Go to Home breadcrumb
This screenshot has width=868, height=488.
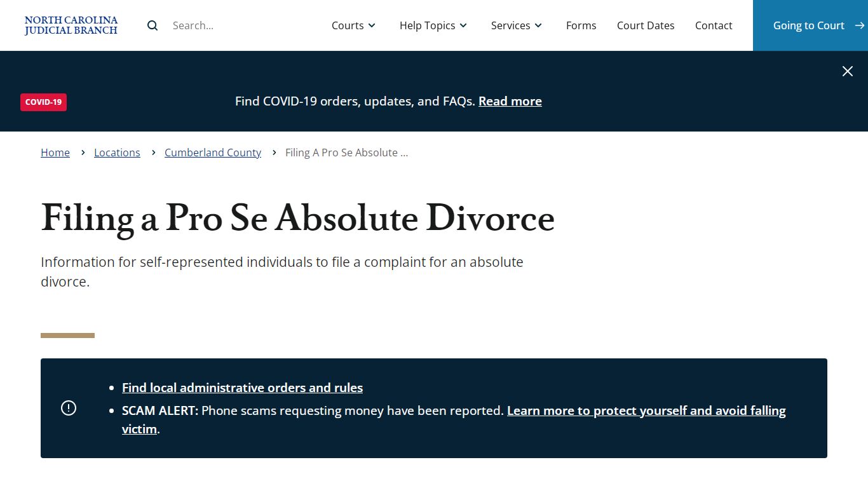point(55,152)
